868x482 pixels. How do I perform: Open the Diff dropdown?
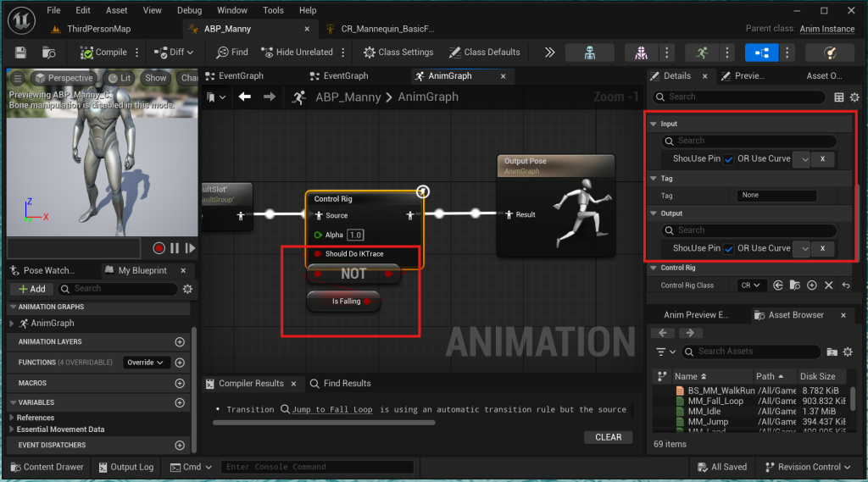click(x=174, y=52)
